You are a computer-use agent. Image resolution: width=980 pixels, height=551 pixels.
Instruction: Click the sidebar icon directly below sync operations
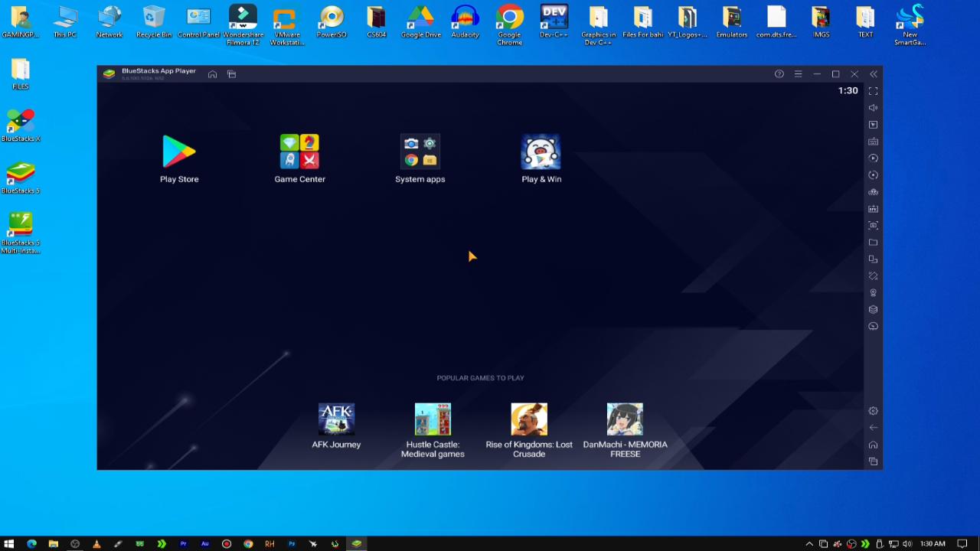873,175
